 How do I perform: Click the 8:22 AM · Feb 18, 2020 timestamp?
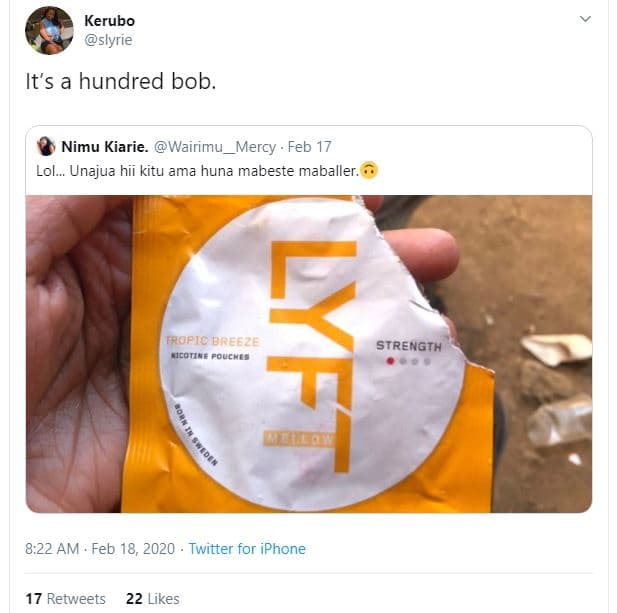pyautogui.click(x=101, y=549)
